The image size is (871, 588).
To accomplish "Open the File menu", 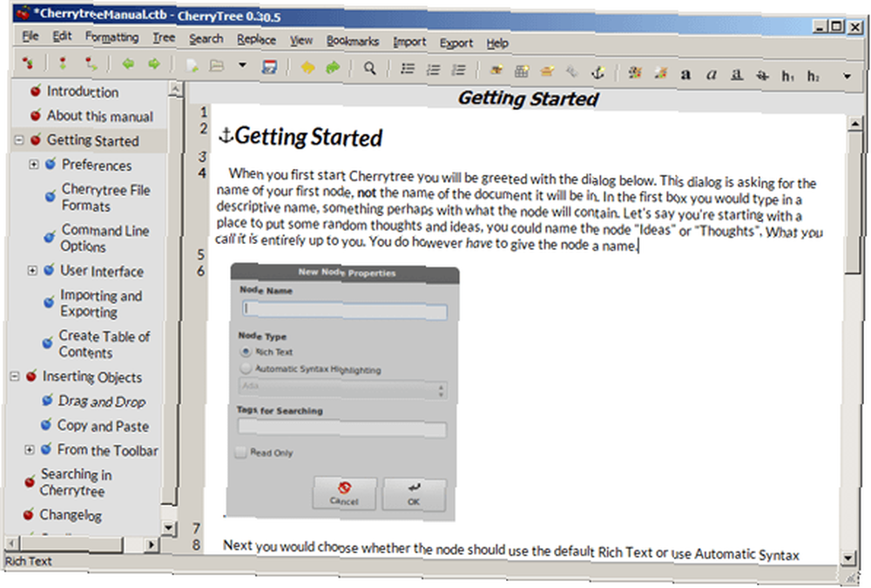I will [x=30, y=36].
